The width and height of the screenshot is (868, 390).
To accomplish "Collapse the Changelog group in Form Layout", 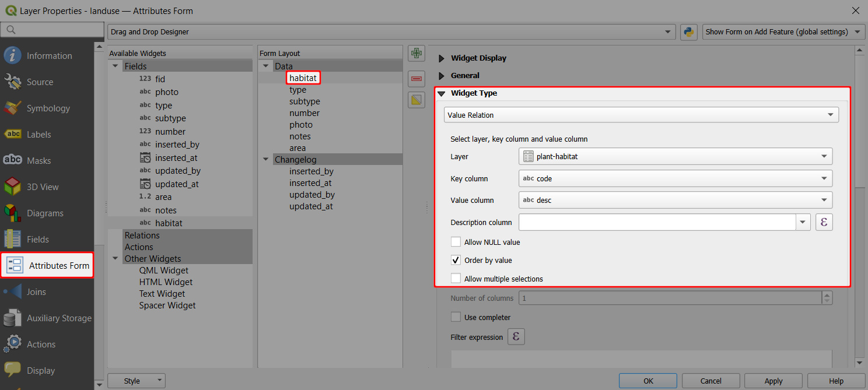I will (266, 160).
